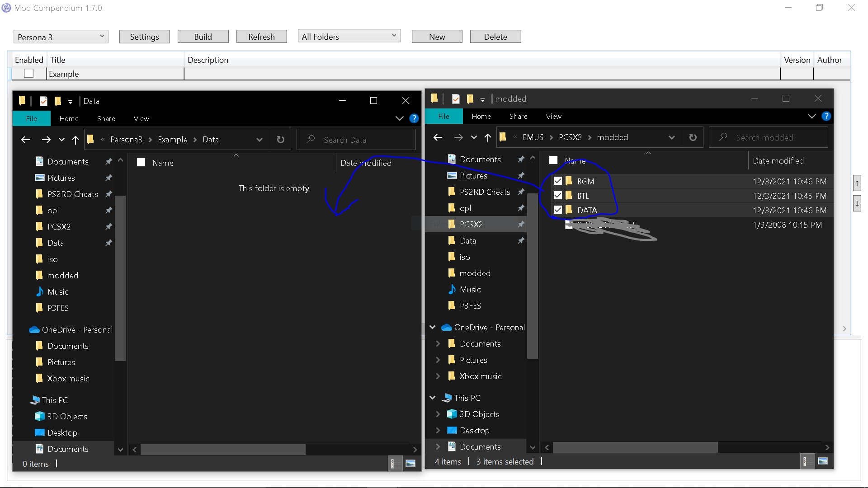
Task: Click the Refresh button in Mod Compendium
Action: [x=261, y=36]
